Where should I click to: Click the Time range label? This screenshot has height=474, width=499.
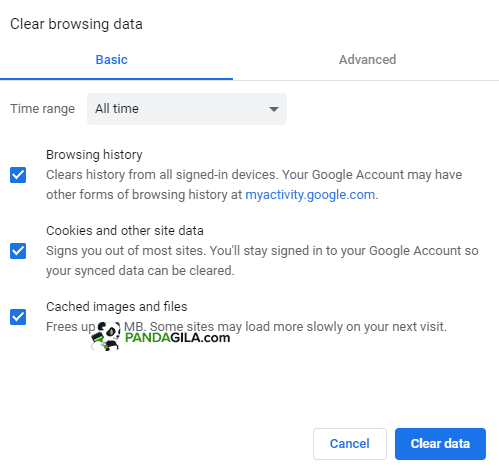click(43, 109)
